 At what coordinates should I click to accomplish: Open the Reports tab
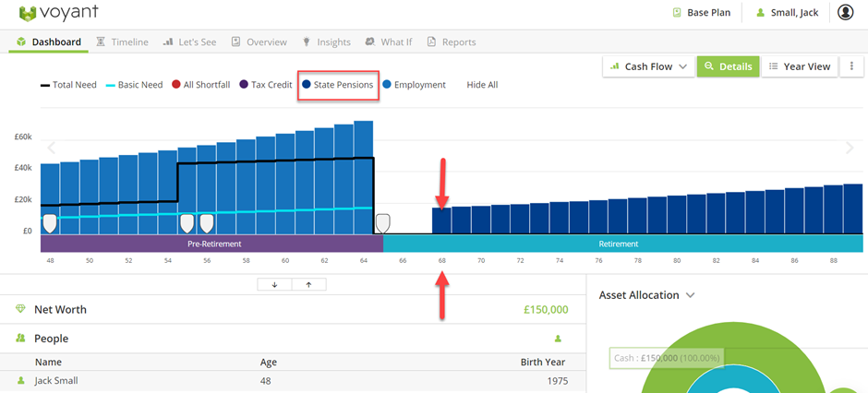[x=452, y=42]
